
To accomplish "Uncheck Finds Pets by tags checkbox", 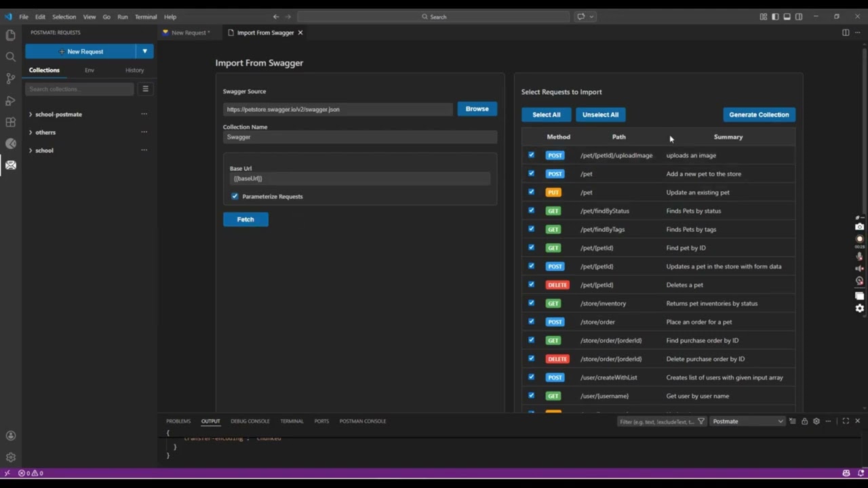I will pos(531,229).
